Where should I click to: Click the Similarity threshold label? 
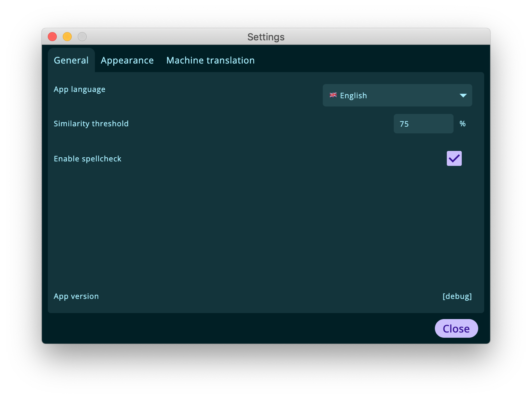point(91,124)
